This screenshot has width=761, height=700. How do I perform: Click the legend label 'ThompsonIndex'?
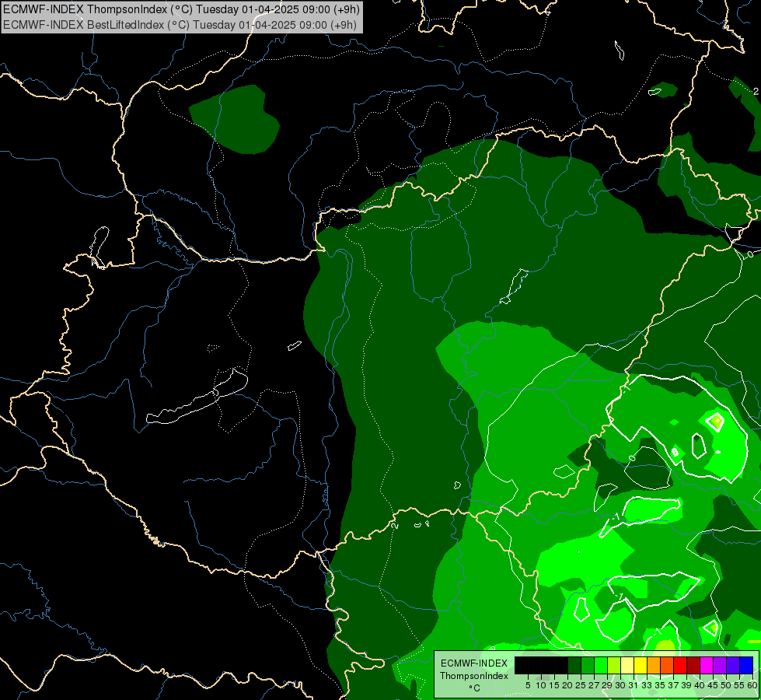tap(474, 676)
